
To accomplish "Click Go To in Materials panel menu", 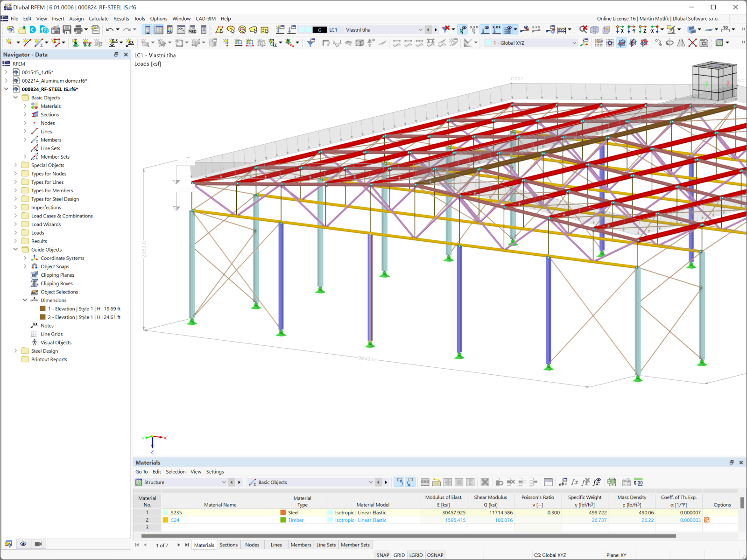I will 141,472.
